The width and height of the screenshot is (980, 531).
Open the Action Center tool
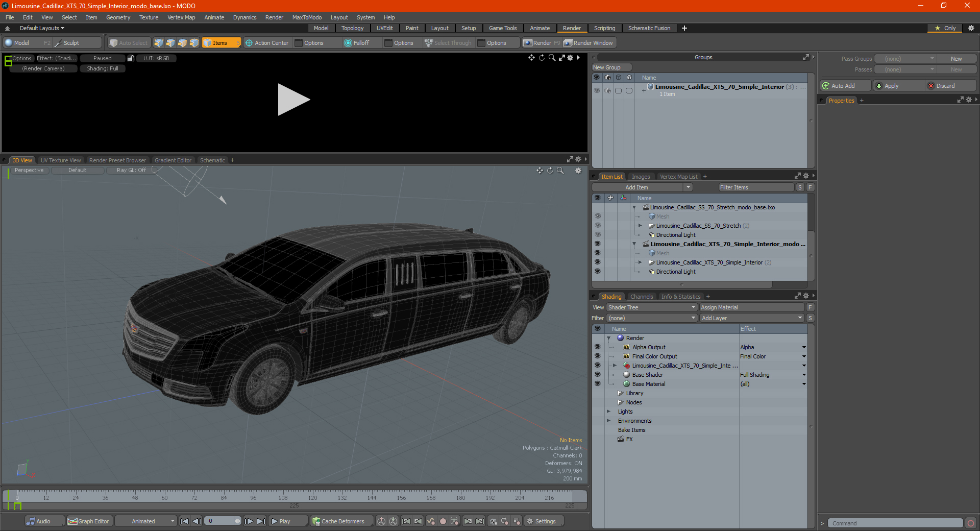coord(267,43)
